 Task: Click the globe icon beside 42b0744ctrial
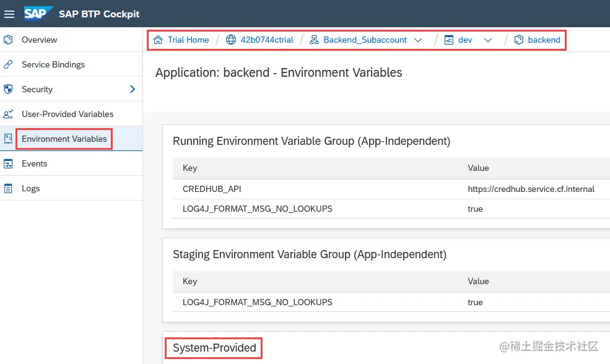(231, 40)
